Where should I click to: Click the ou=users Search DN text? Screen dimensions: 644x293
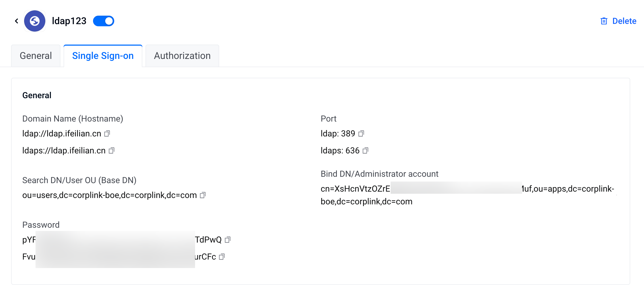point(109,195)
